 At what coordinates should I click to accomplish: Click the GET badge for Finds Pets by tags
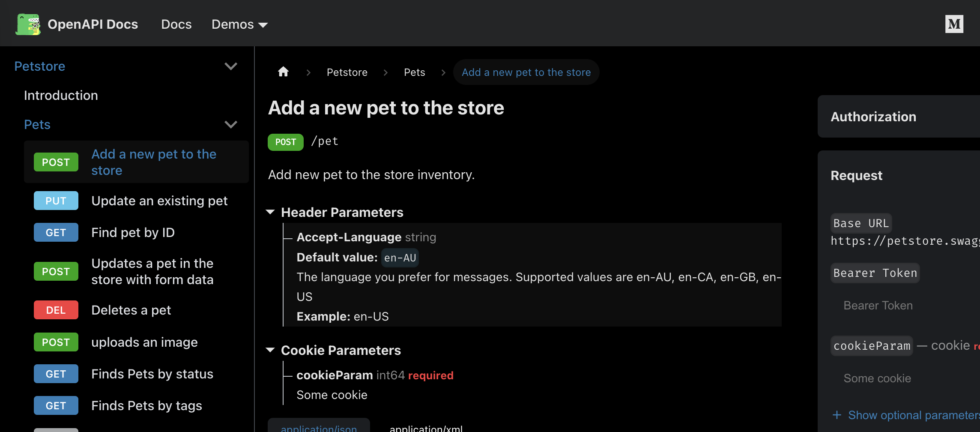click(56, 405)
